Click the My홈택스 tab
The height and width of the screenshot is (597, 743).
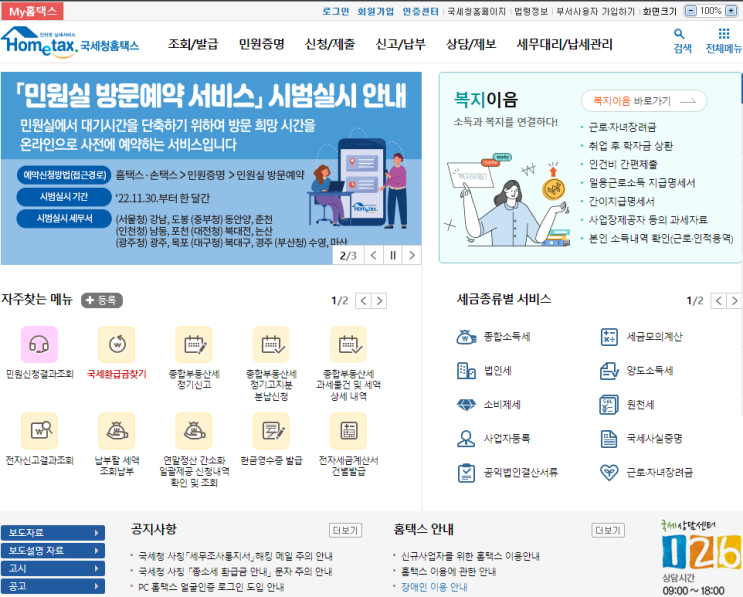32,11
